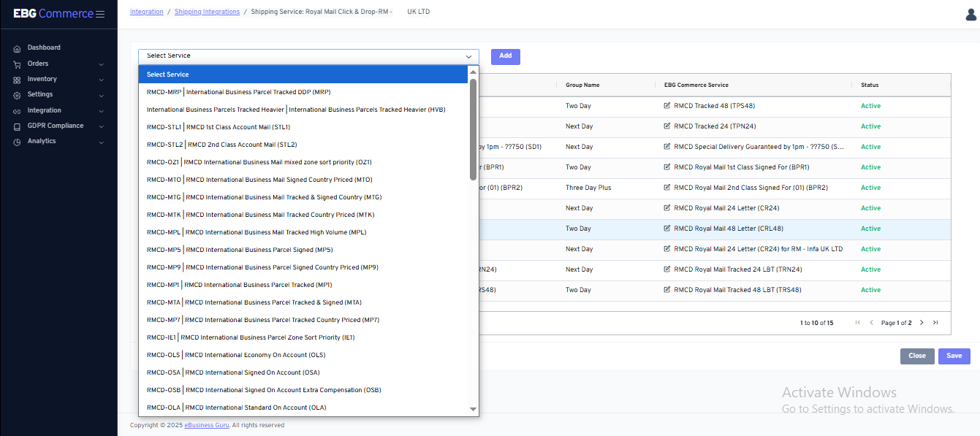Open the Shipping Integrations breadcrumb link
The width and height of the screenshot is (980, 436).
[x=207, y=12]
